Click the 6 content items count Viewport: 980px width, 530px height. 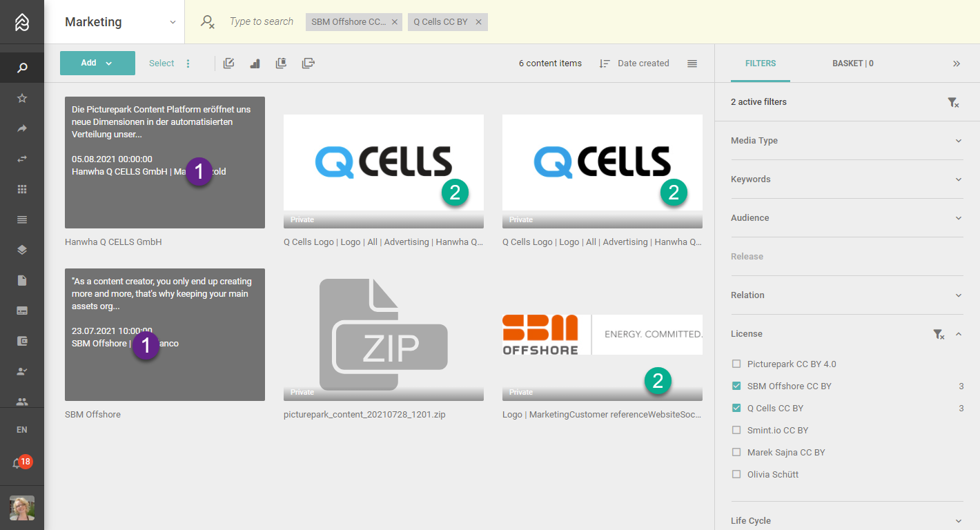click(x=550, y=63)
